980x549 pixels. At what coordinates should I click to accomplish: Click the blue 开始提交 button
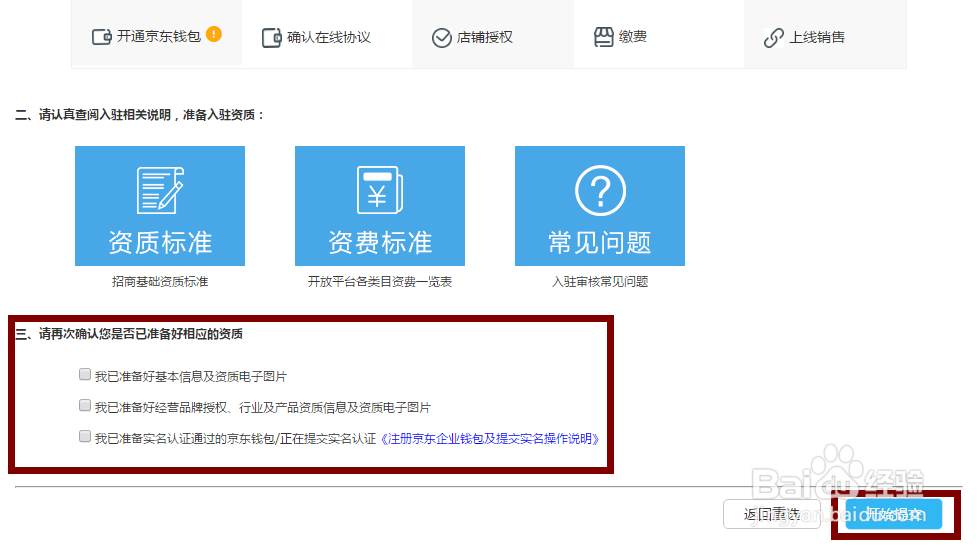pyautogui.click(x=894, y=514)
